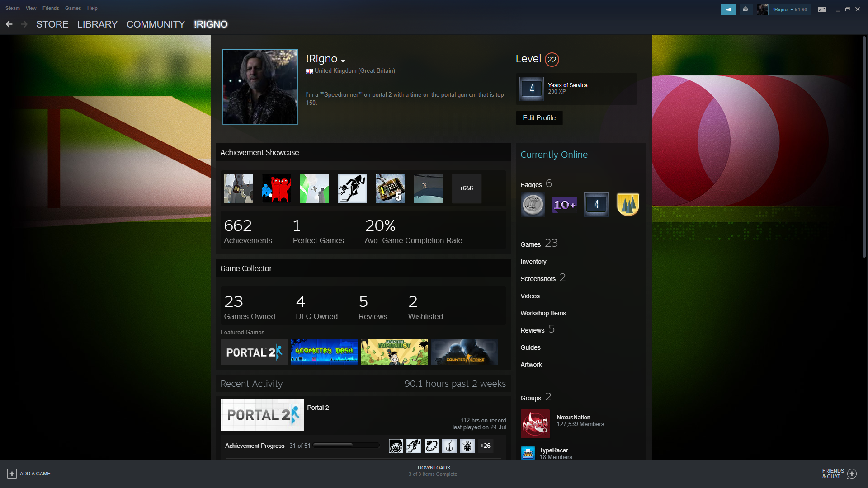The image size is (868, 488).
Task: Click the Portal 2 achievement progress bar
Action: click(x=346, y=446)
